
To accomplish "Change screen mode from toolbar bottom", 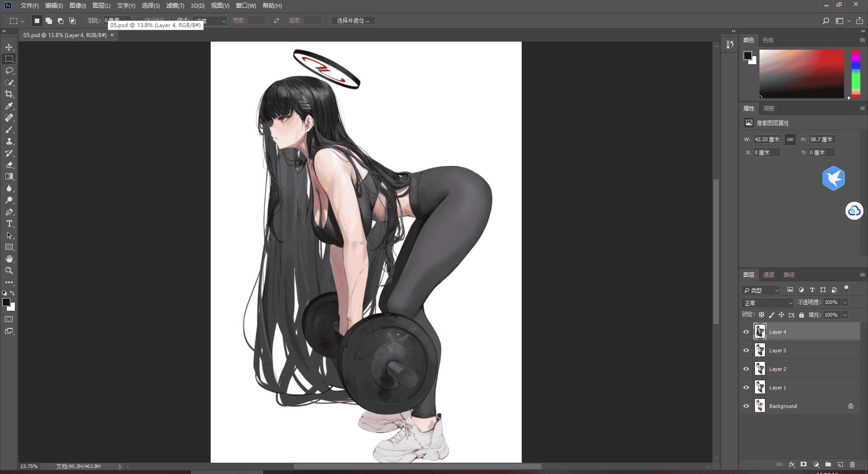I will click(9, 331).
